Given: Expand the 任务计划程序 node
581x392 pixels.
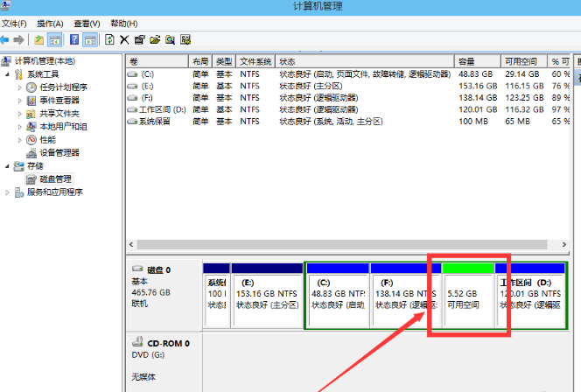Looking at the screenshot, I should click(18, 87).
